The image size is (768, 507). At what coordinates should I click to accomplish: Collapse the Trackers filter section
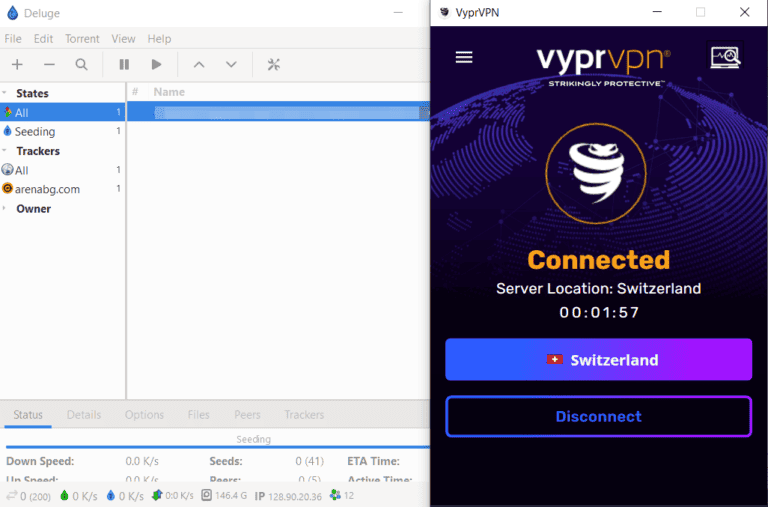4,150
